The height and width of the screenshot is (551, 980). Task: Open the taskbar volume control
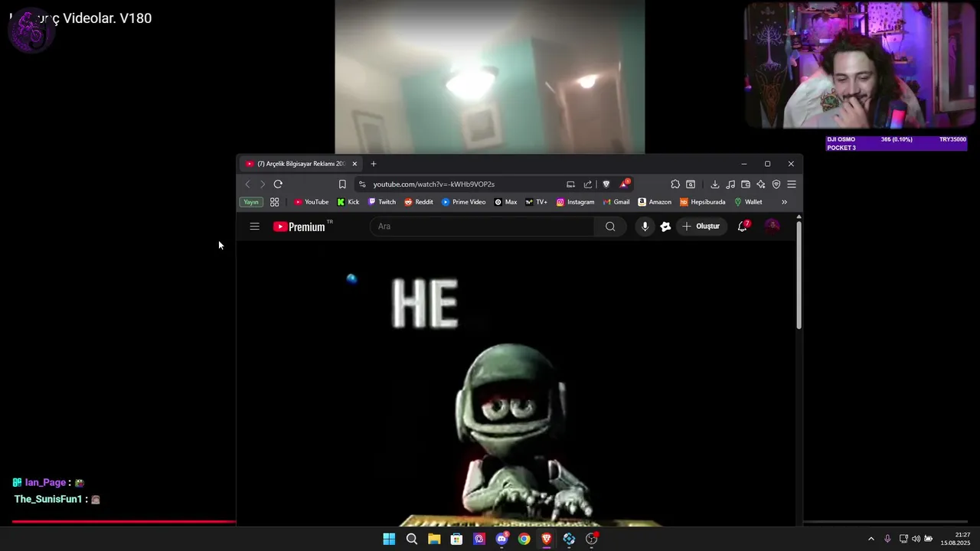point(916,539)
